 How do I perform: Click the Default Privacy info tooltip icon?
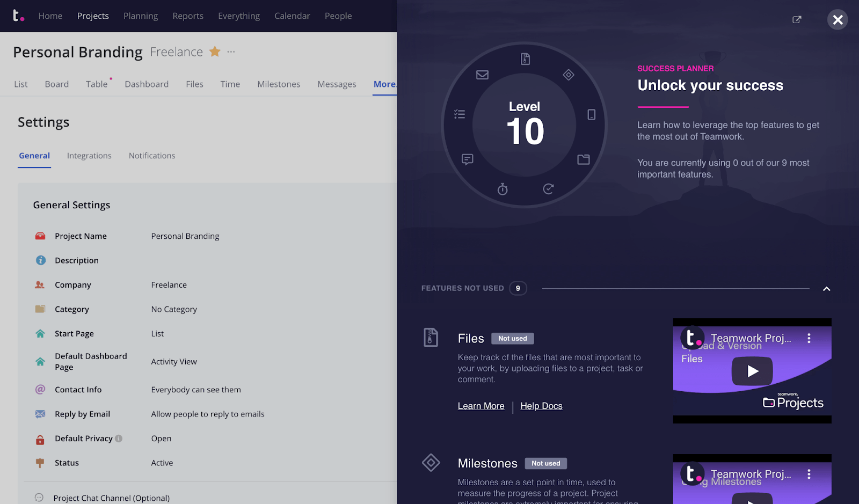point(119,439)
